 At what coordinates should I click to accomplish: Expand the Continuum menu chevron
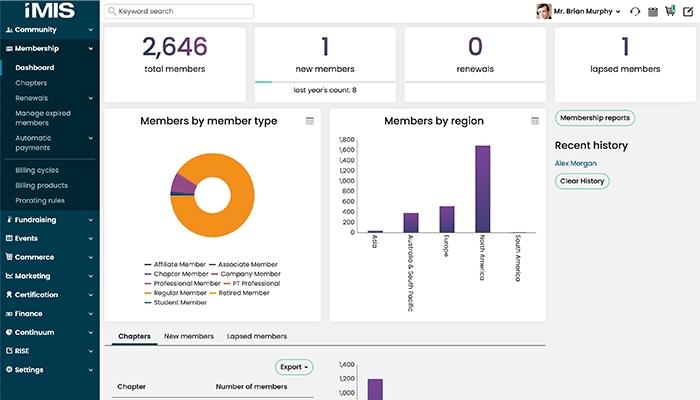coord(91,333)
